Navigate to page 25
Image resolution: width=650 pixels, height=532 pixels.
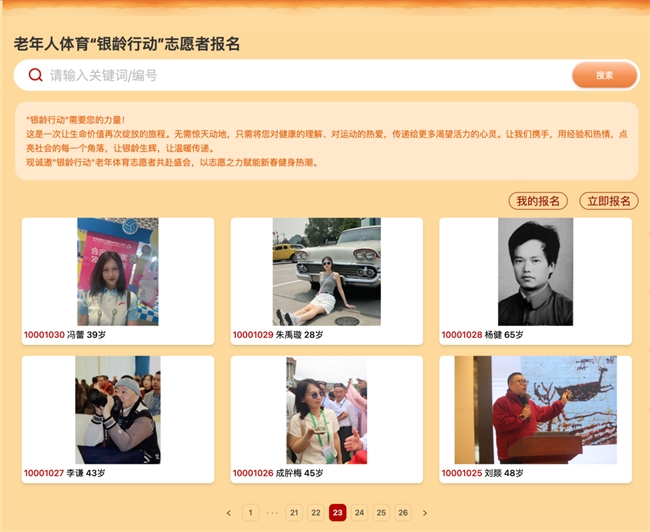coord(381,513)
